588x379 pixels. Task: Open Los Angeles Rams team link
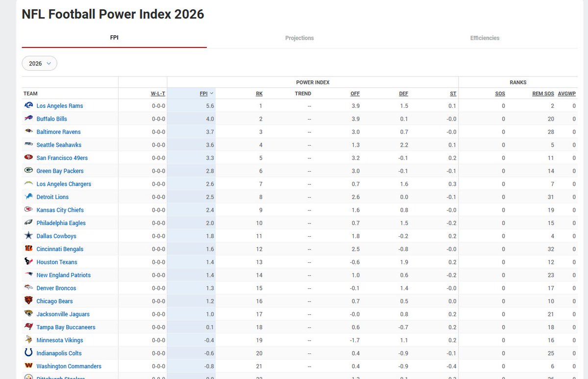click(60, 106)
